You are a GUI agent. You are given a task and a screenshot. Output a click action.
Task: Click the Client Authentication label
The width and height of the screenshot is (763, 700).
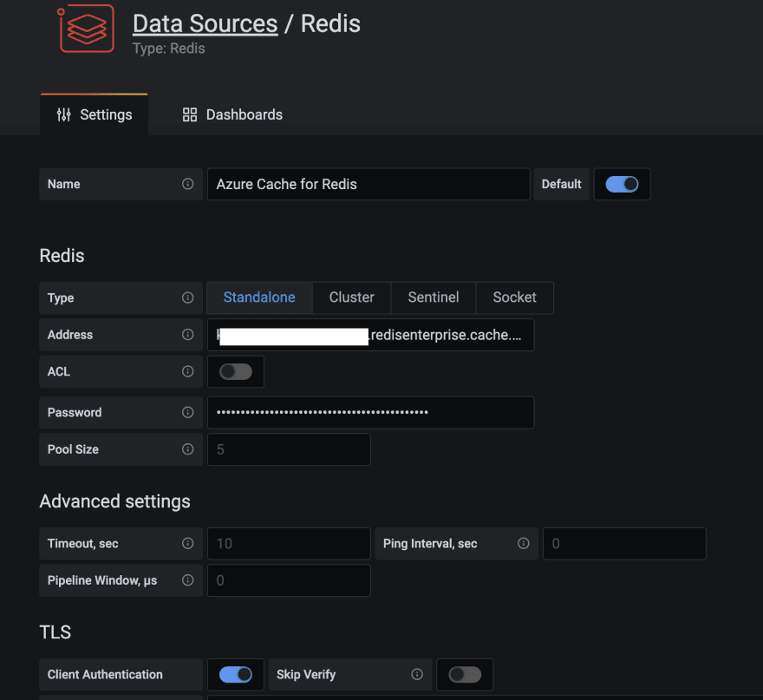pyautogui.click(x=105, y=675)
